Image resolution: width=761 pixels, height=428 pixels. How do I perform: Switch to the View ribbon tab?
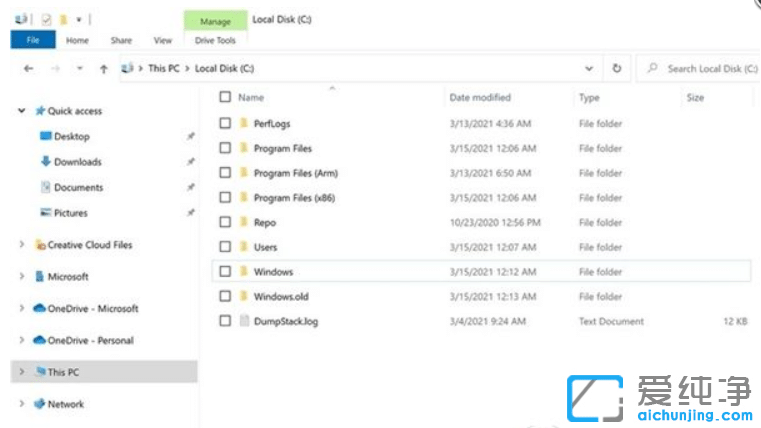pyautogui.click(x=162, y=41)
